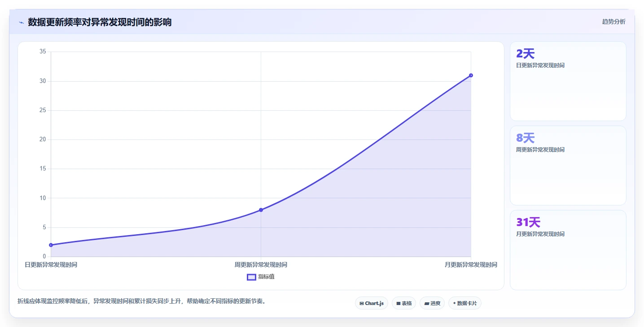Click the 趋势分析 label in the header
This screenshot has height=327, width=644.
(x=613, y=22)
